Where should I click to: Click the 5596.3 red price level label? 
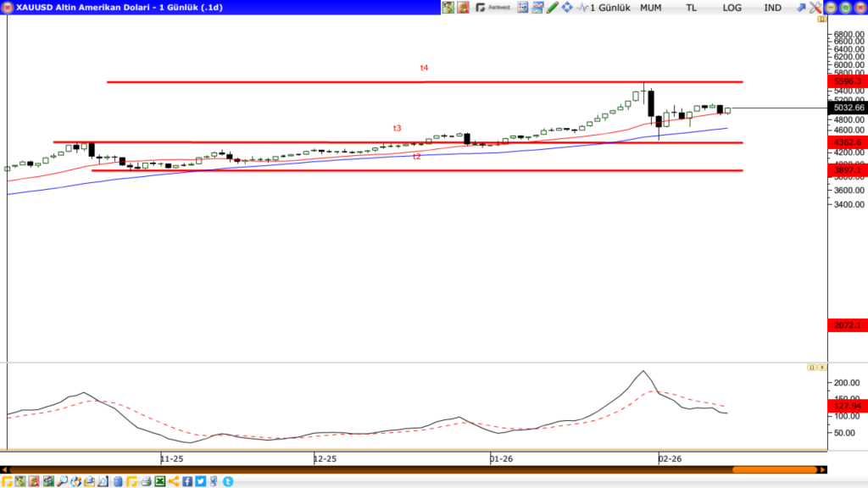pyautogui.click(x=848, y=81)
